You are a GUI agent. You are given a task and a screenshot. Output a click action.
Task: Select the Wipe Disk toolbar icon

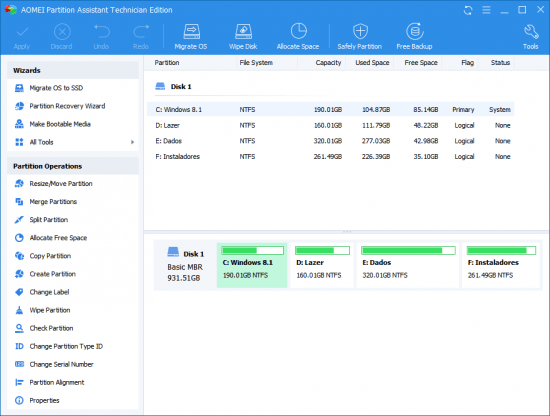pos(243,37)
